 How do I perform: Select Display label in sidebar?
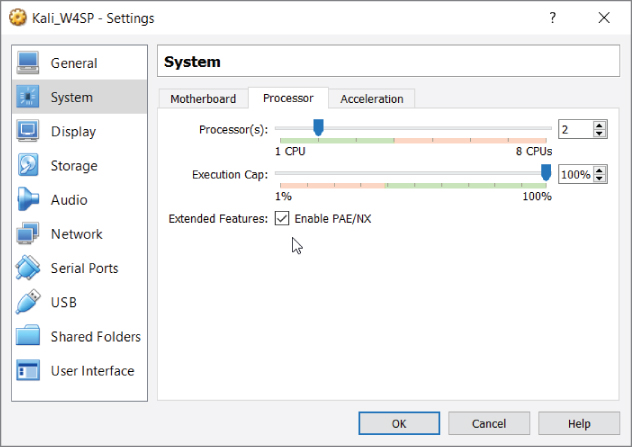73,131
